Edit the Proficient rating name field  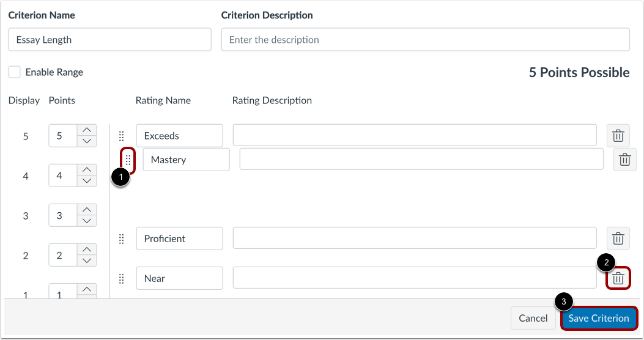coord(179,238)
